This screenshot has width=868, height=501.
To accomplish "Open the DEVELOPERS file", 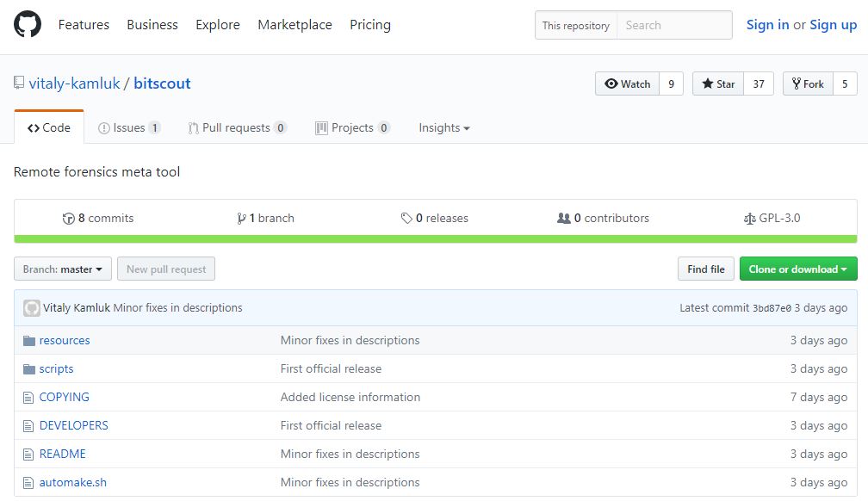I will [x=74, y=426].
